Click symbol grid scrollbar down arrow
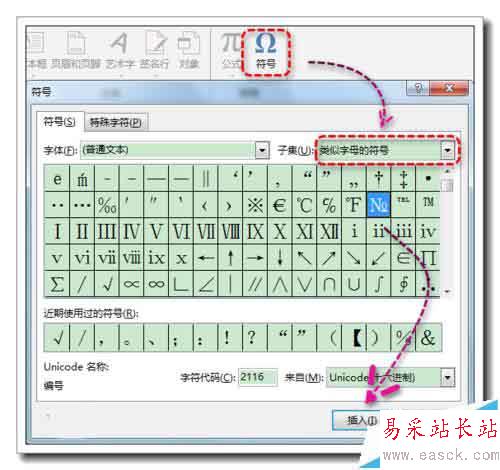The image size is (500, 470). tap(447, 291)
